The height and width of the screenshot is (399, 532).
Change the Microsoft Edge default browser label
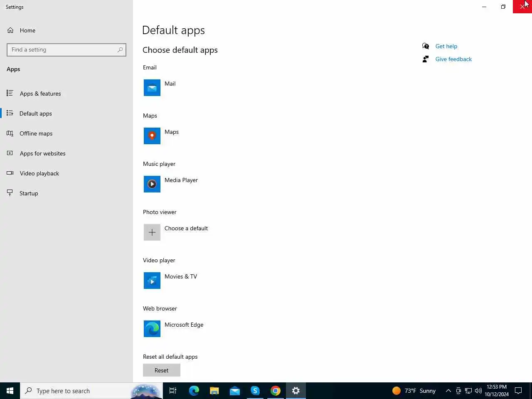[x=184, y=325]
